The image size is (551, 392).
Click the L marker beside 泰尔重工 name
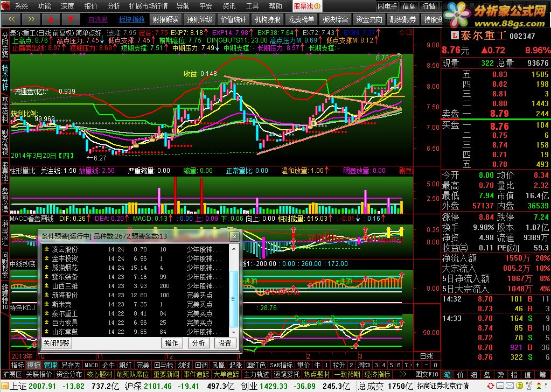pyautogui.click(x=455, y=36)
